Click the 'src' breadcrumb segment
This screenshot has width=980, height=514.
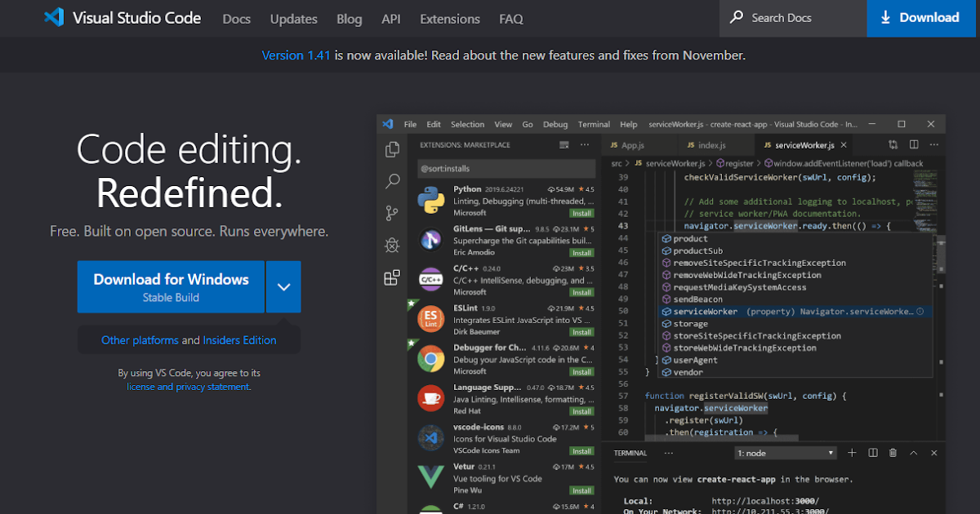pos(617,163)
